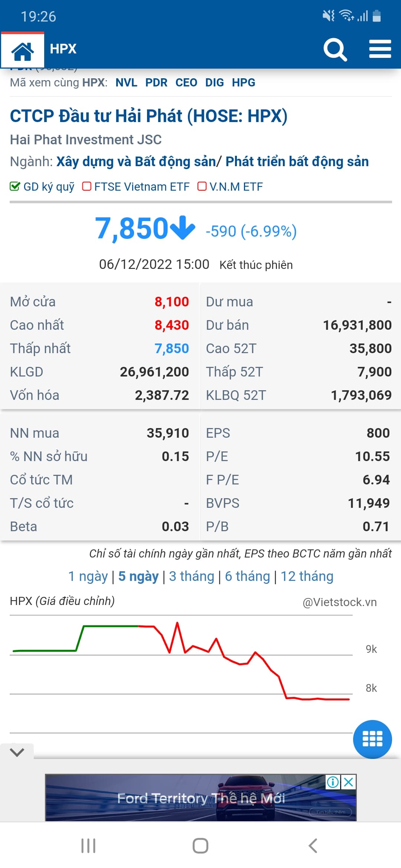Open Android recent apps button
Screen dimensions: 401x868
coord(88,846)
